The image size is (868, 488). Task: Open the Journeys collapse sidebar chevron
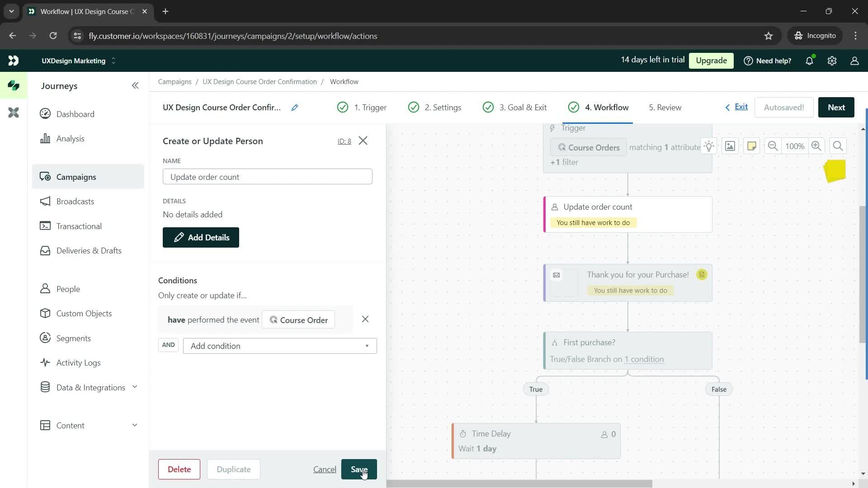[136, 86]
